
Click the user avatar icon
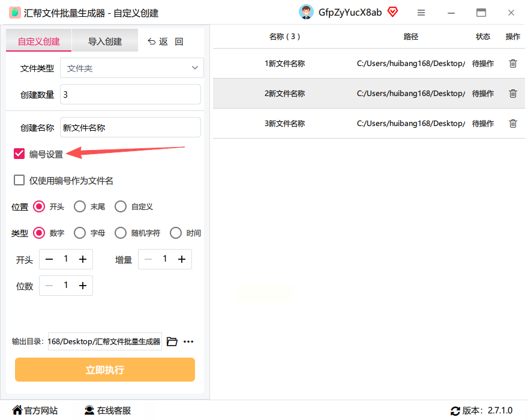pyautogui.click(x=306, y=12)
